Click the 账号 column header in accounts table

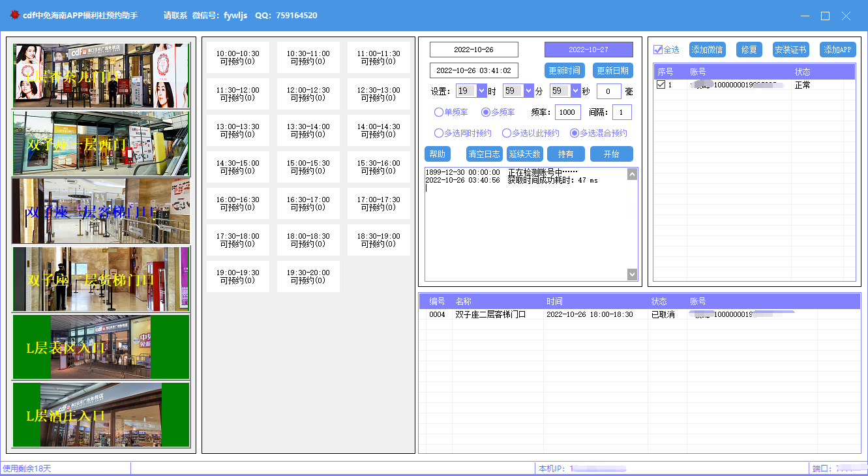pyautogui.click(x=698, y=72)
